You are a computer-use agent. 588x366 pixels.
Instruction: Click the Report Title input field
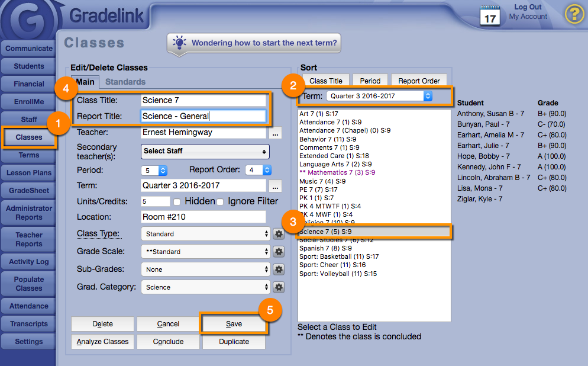point(203,117)
